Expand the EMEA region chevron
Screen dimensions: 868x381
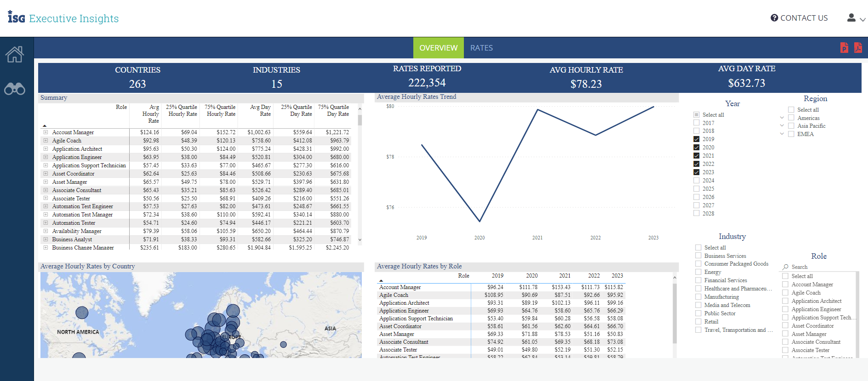(x=782, y=134)
